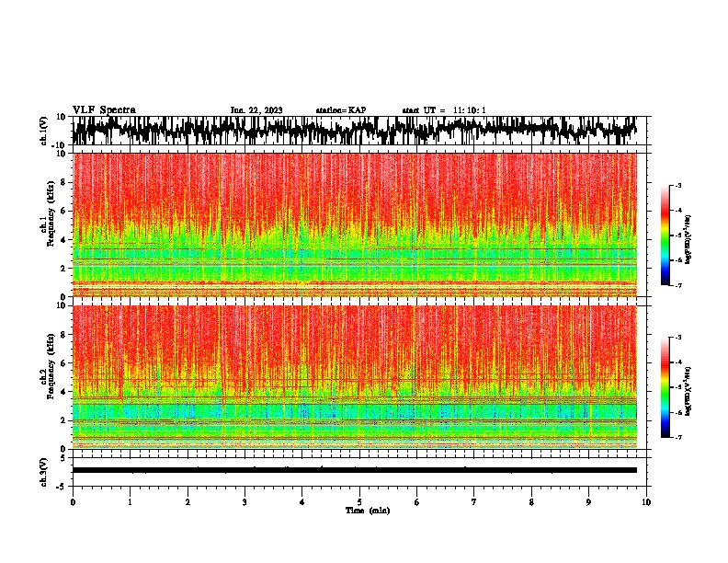728x563 pixels.
Task: Click time axis tick label "7"
Action: (474, 502)
